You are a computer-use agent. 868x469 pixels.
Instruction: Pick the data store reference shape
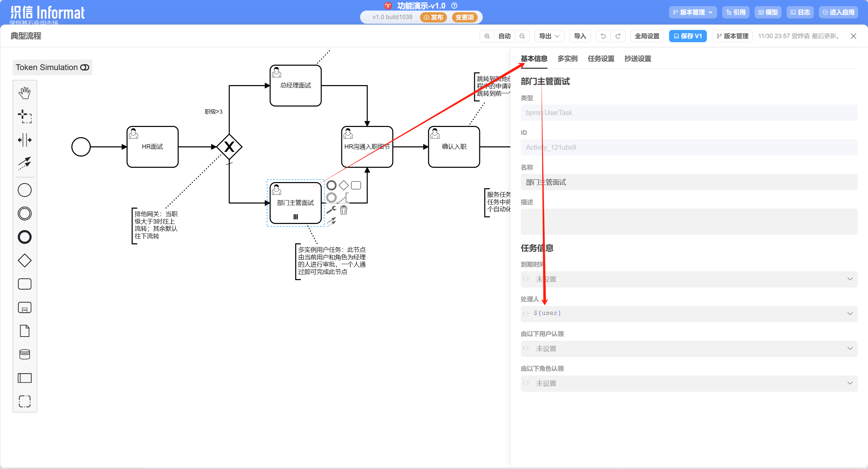25,354
